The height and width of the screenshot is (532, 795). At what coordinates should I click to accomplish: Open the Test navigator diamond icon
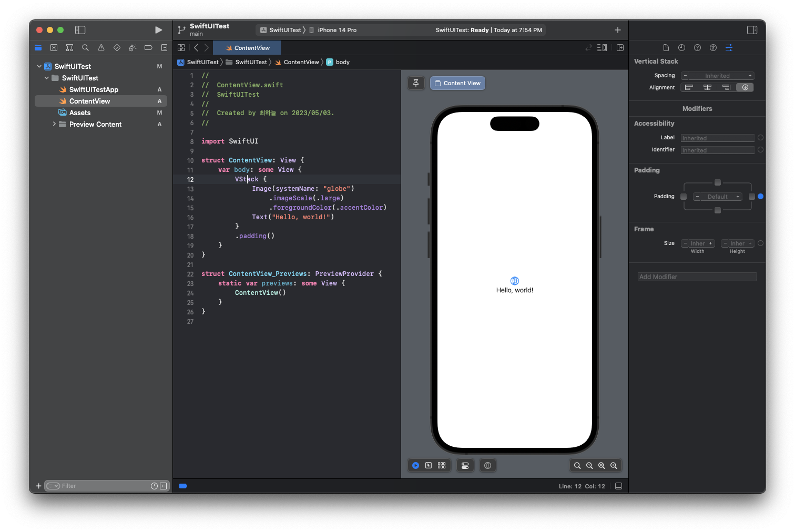117,48
